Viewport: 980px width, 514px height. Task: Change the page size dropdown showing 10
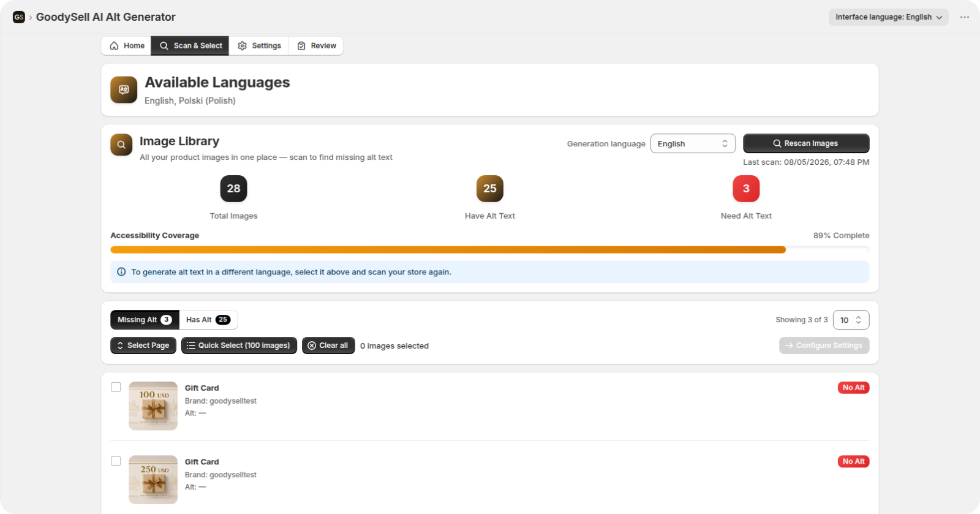851,320
